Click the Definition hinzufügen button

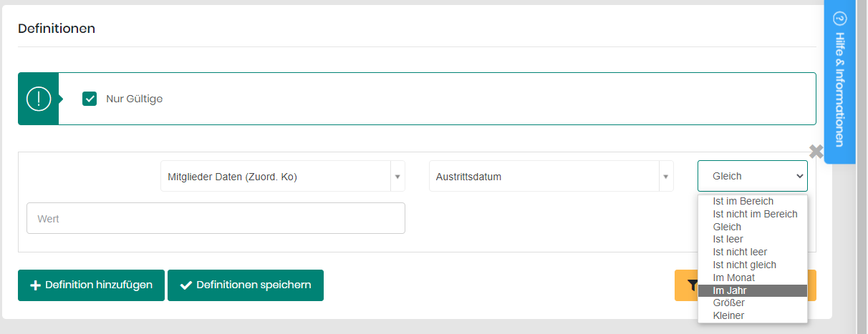pos(91,285)
